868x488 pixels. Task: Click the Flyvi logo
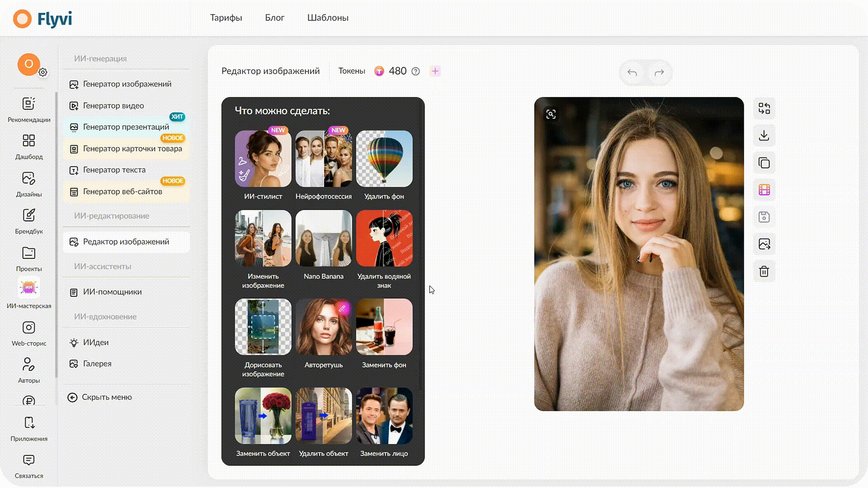(42, 19)
